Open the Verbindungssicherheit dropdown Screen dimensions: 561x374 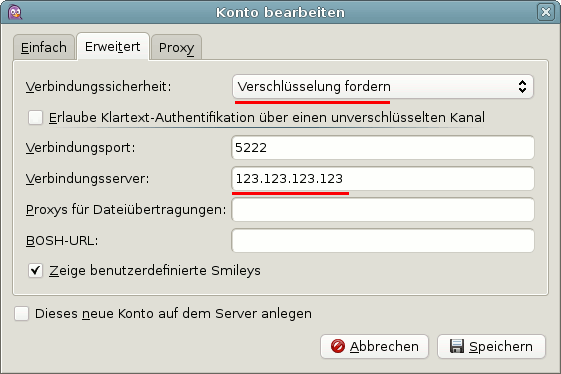[383, 87]
